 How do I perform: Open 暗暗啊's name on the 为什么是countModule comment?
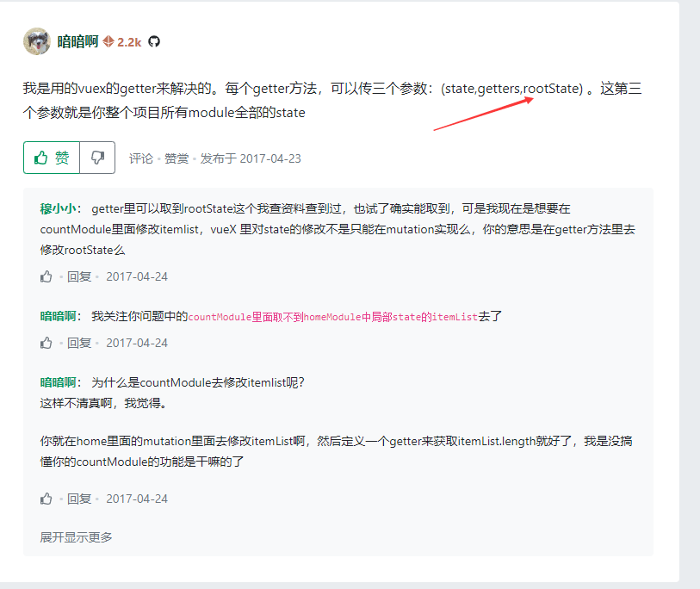click(58, 382)
